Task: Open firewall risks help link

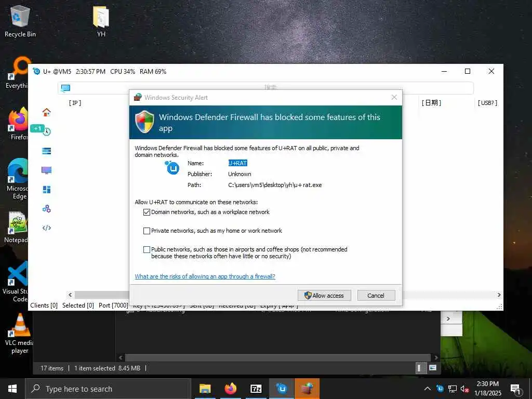Action: 205,276
